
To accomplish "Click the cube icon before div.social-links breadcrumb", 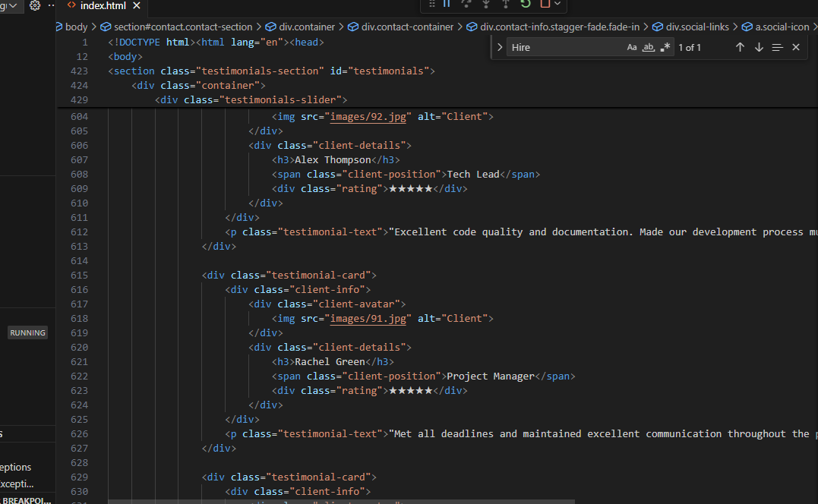I will tap(658, 27).
